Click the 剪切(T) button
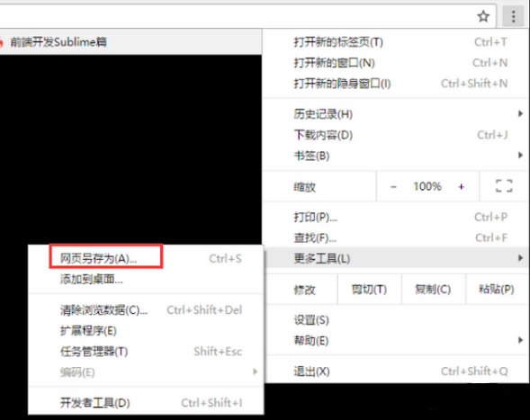The image size is (530, 420). [x=369, y=290]
